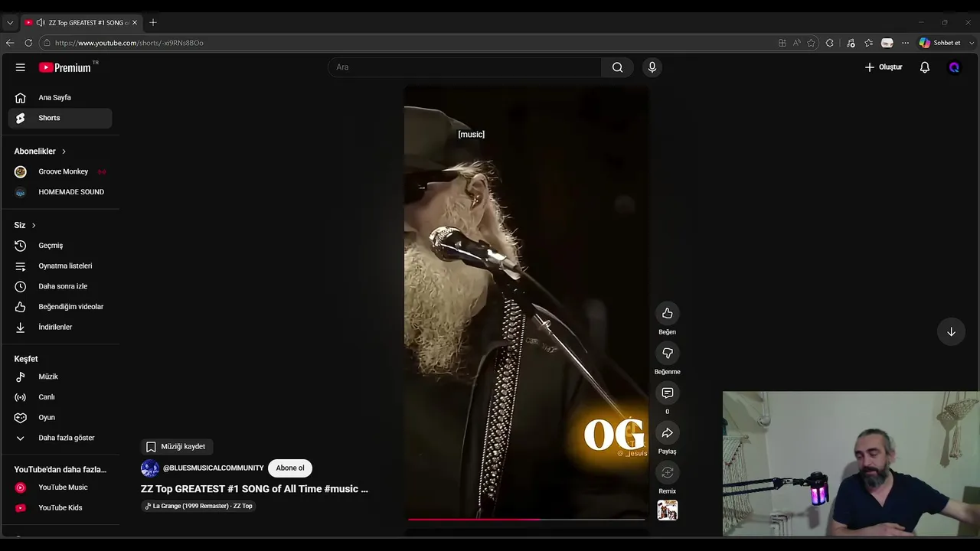Expand the Siz section header
Screen dimensions: 980x551
pos(25,225)
